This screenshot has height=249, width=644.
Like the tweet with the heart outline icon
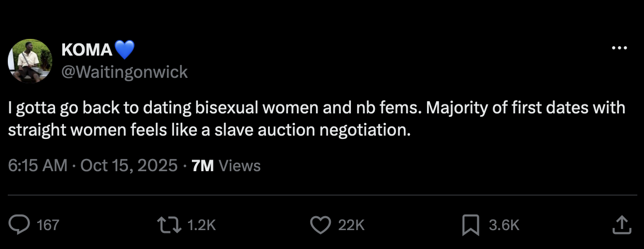(320, 225)
